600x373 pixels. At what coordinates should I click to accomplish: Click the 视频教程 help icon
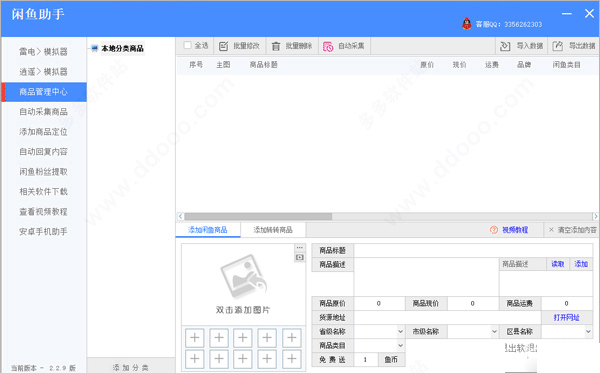494,230
